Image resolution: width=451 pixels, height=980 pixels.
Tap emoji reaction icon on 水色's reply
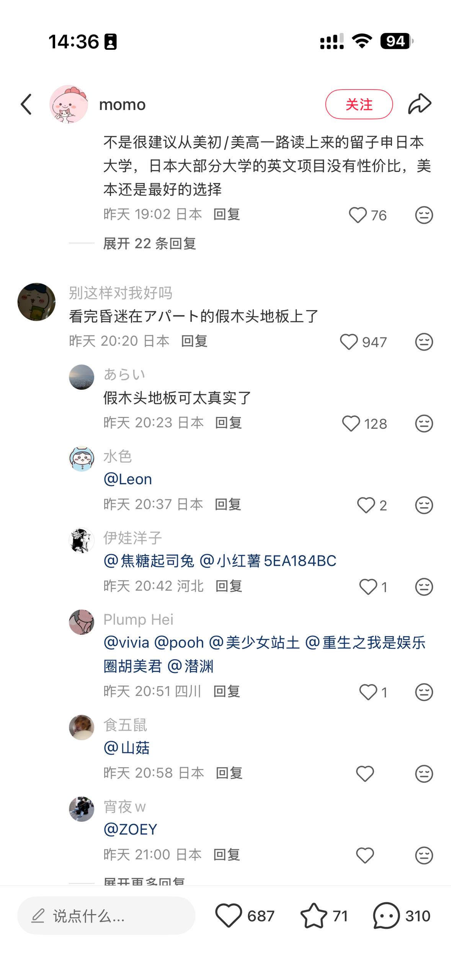424,505
